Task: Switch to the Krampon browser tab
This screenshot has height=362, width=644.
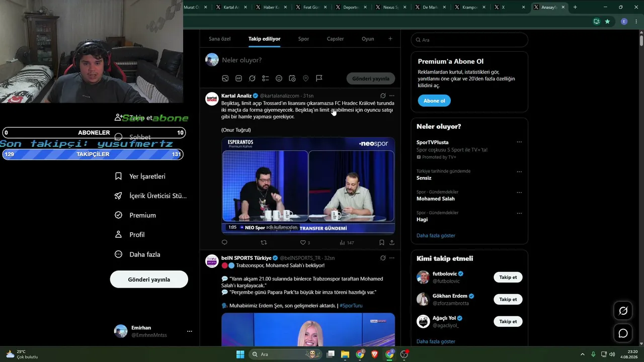Action: click(x=470, y=8)
